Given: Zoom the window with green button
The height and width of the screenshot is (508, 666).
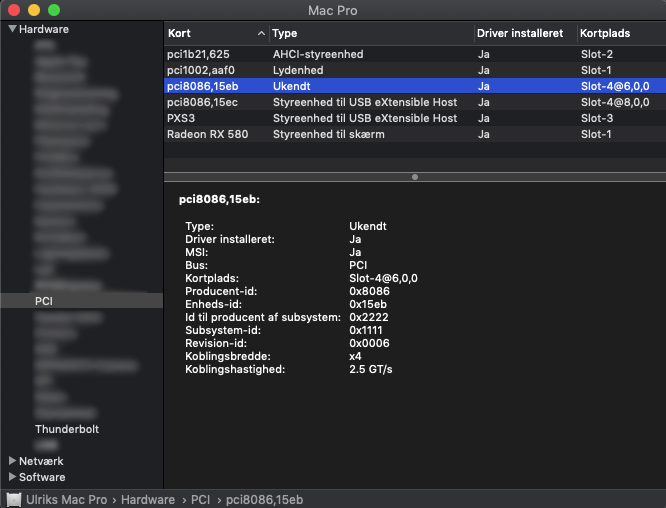Looking at the screenshot, I should 54,10.
